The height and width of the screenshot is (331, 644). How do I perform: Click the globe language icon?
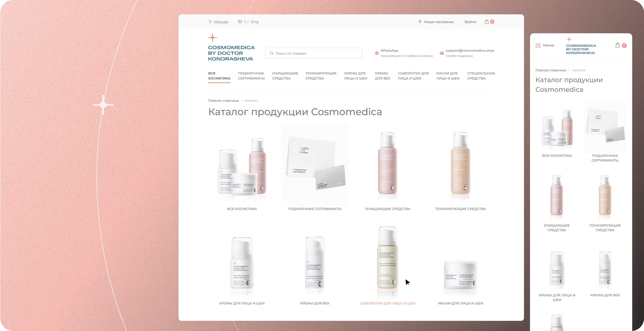coord(240,22)
